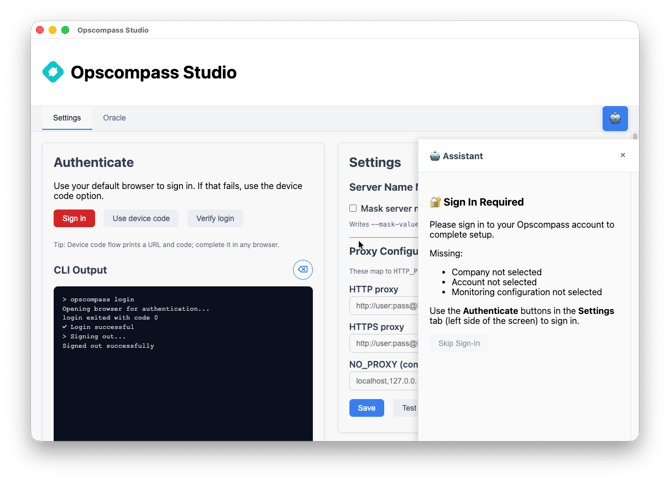Click the device code flow tip text
The width and height of the screenshot is (670, 482).
tap(166, 245)
